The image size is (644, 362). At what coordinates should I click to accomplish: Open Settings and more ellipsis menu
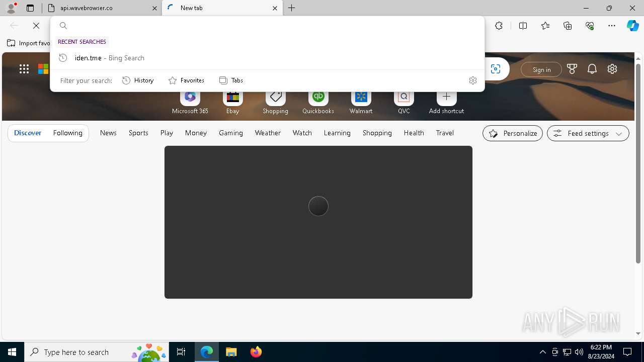coord(612,26)
